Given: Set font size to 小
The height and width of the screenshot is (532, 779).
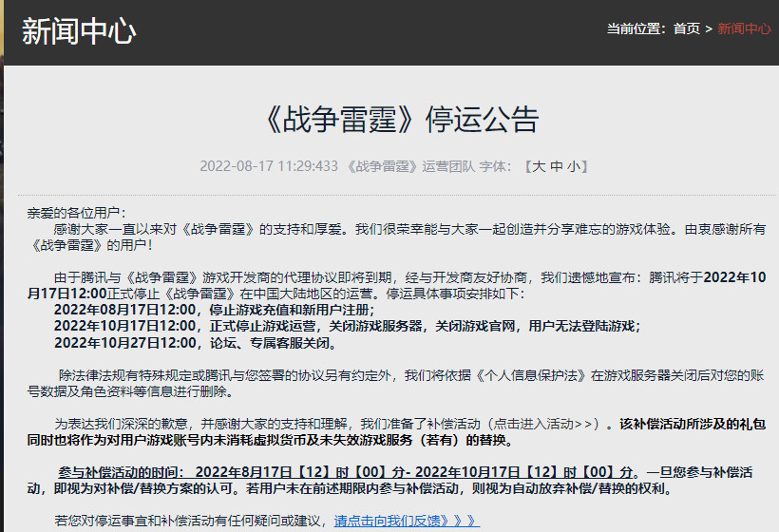Looking at the screenshot, I should pos(574,166).
